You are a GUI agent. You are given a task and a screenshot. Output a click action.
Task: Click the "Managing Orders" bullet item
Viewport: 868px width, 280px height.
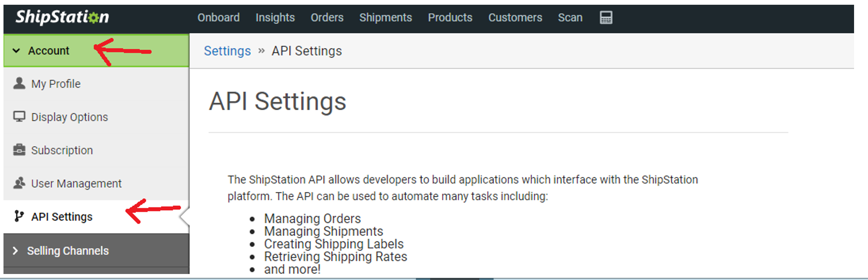[x=312, y=219]
